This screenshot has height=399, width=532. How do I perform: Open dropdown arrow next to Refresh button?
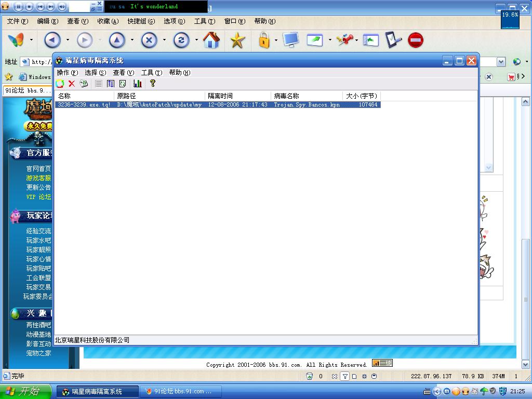[196, 40]
